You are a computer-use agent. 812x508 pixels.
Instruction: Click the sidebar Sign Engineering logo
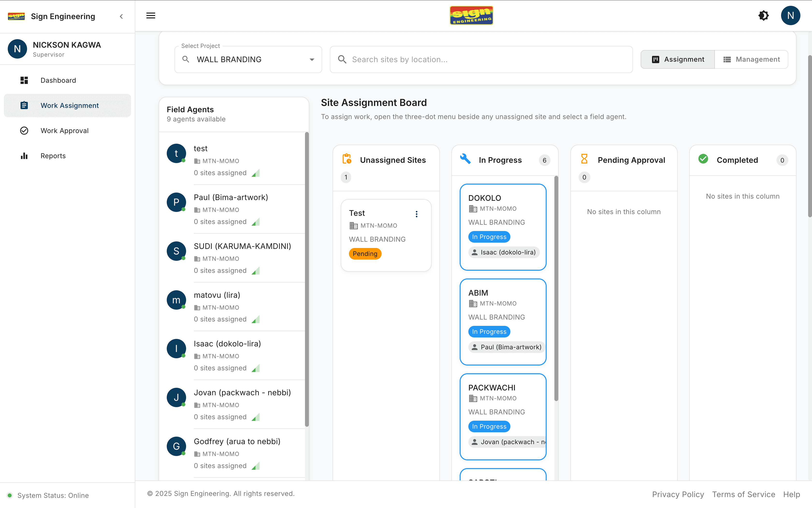click(x=16, y=16)
